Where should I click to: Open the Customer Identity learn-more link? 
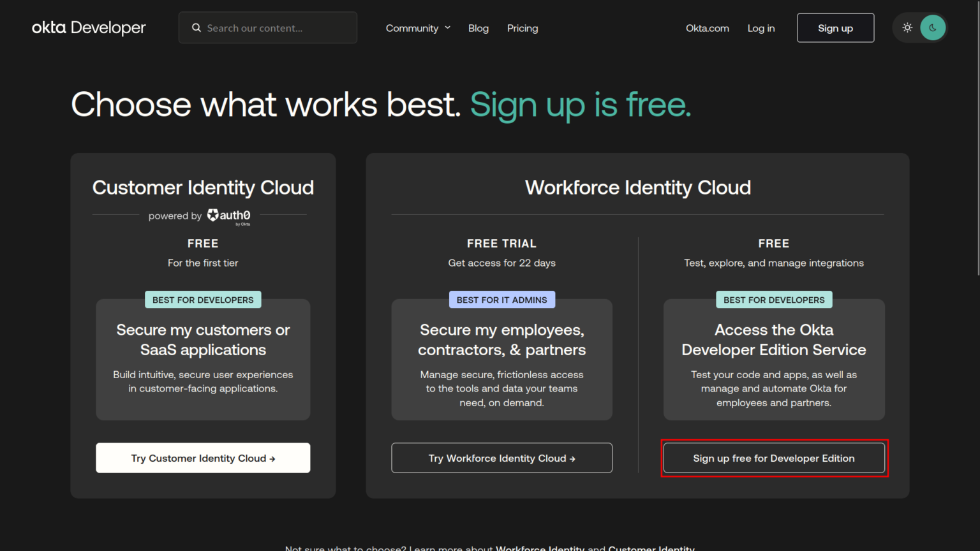pos(651,547)
